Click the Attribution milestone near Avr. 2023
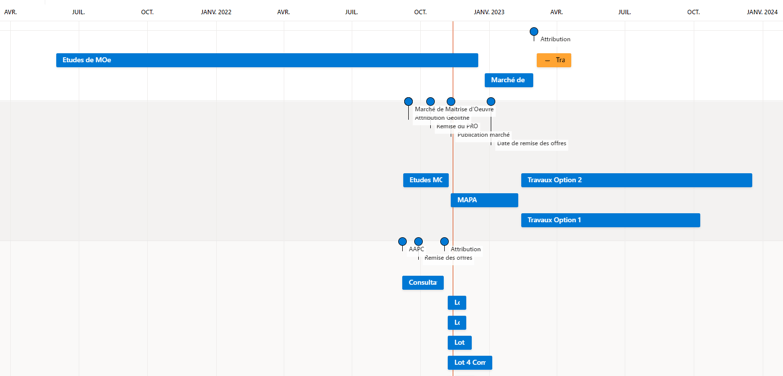The height and width of the screenshot is (376, 783). [x=534, y=31]
